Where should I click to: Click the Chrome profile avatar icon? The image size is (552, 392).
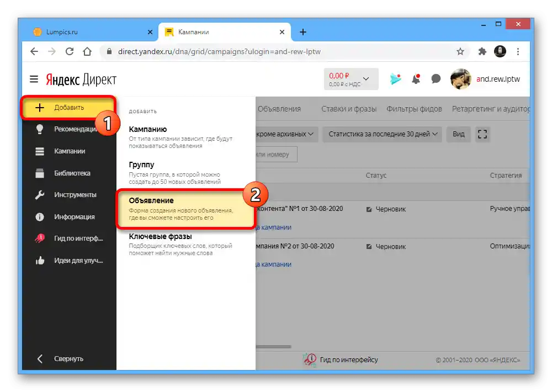[500, 51]
